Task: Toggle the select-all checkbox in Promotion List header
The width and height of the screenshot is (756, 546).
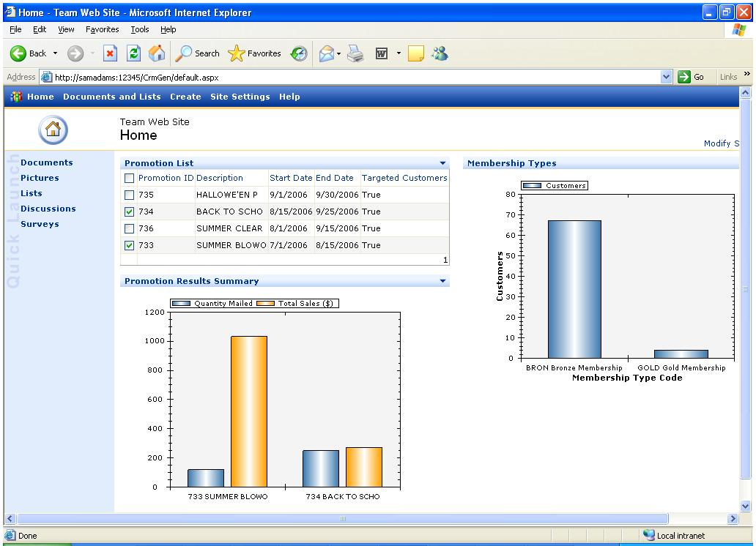Action: point(129,179)
